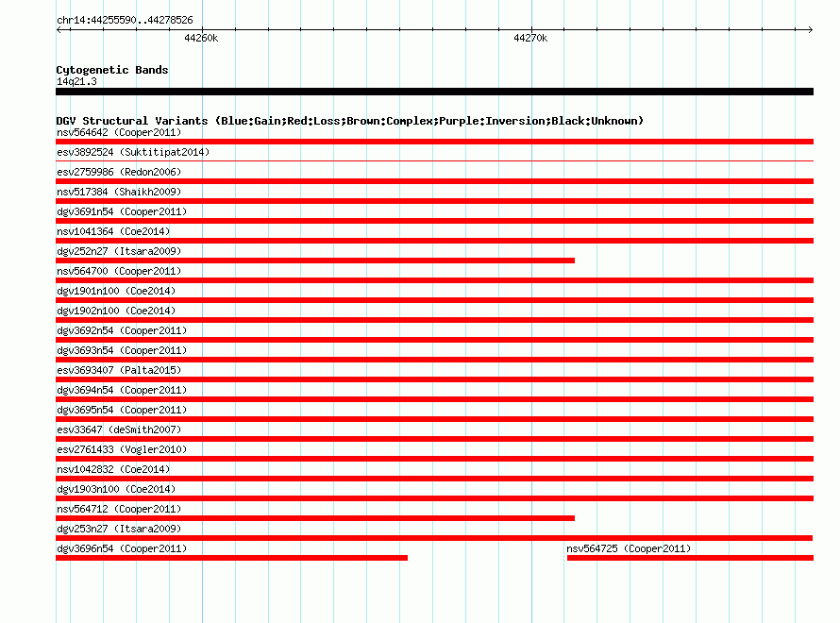Click the red bar under nsv564725

tap(690, 558)
